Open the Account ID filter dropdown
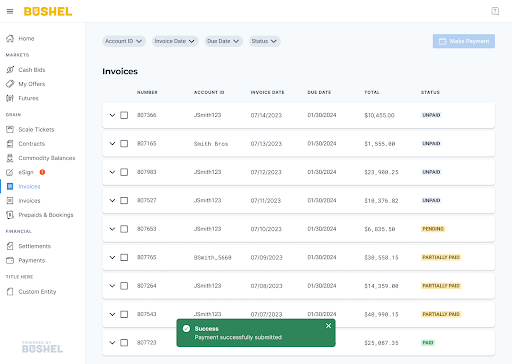The height and width of the screenshot is (364, 512). [124, 41]
